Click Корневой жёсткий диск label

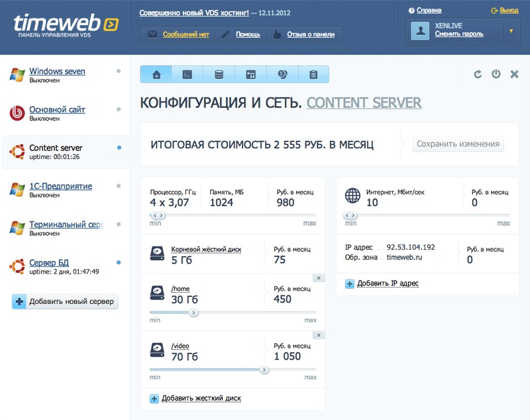point(206,249)
